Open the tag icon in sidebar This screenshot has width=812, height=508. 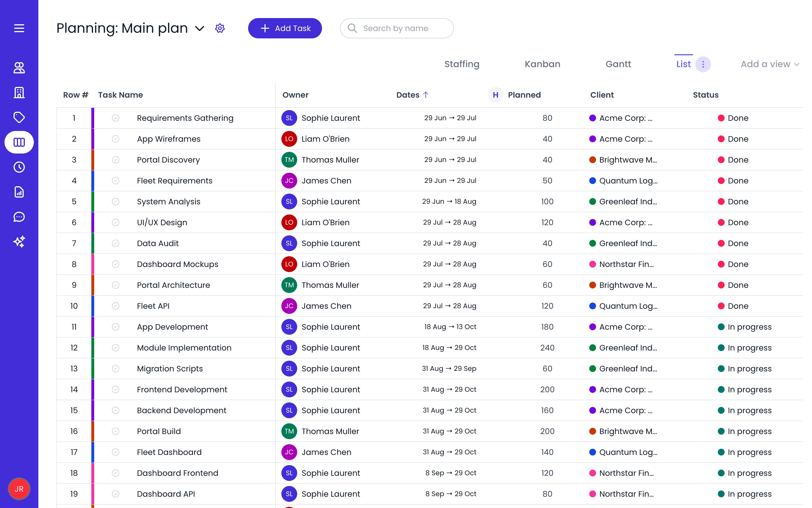[x=19, y=117]
